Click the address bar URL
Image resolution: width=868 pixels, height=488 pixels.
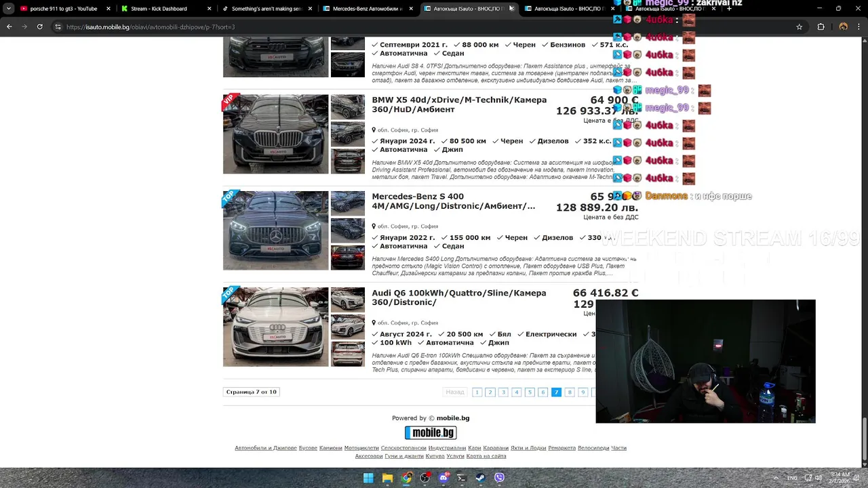point(151,26)
